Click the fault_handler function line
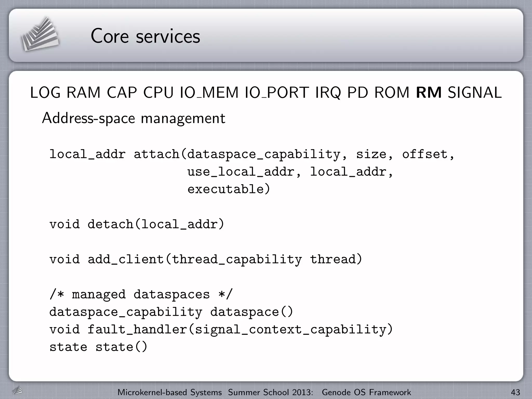 pyautogui.click(x=221, y=329)
